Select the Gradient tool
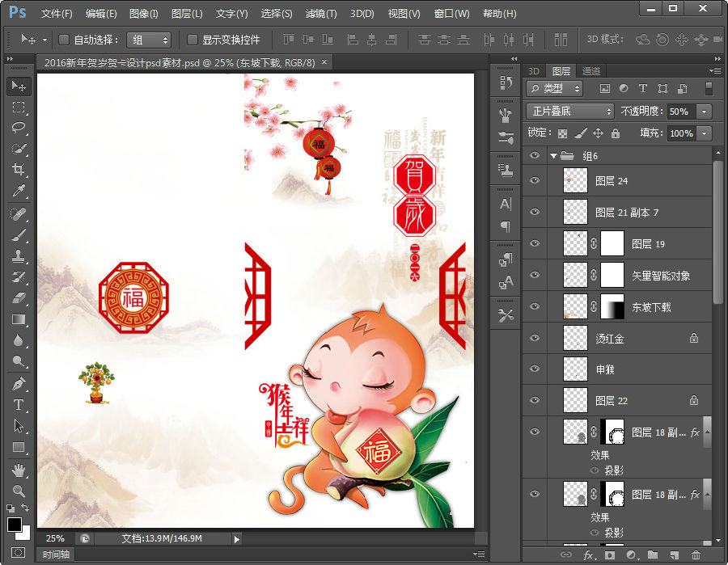The image size is (728, 565). 19,318
